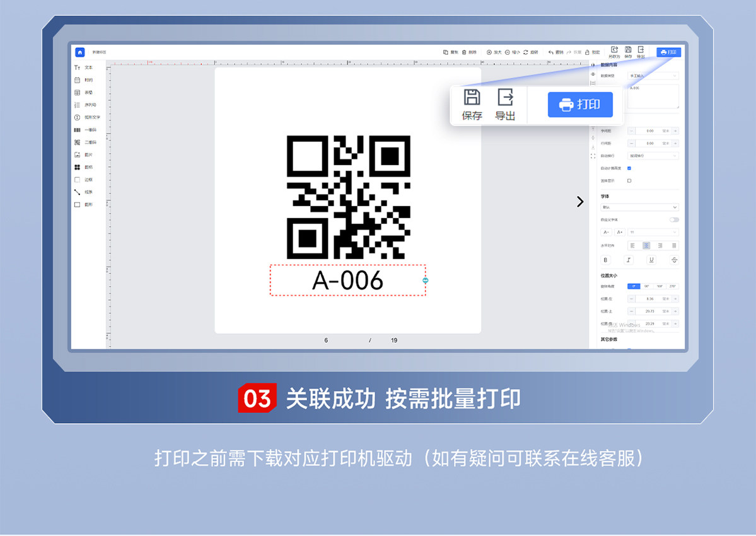Toggle italic I formatting
Screen dimensions: 756x536
629,260
